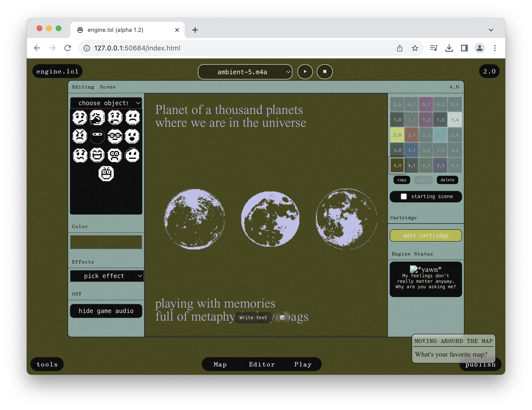The image size is (532, 410).
Task: Click the delete button for current scene
Action: (448, 180)
